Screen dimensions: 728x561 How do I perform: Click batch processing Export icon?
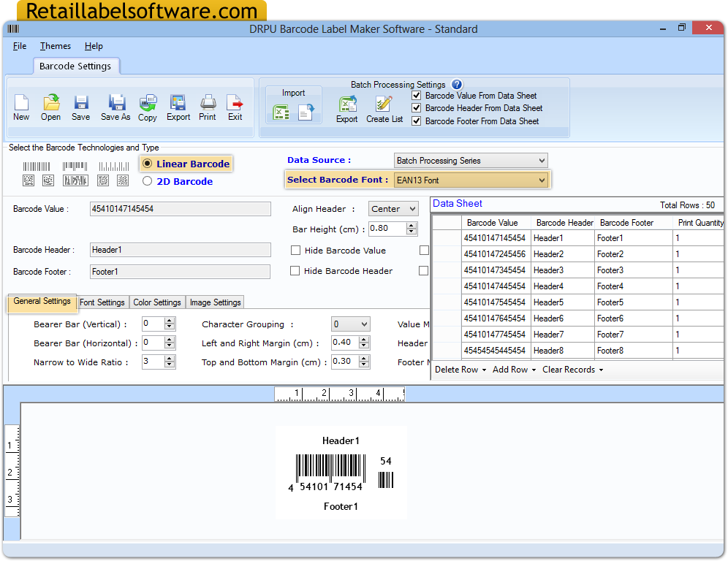pyautogui.click(x=348, y=104)
